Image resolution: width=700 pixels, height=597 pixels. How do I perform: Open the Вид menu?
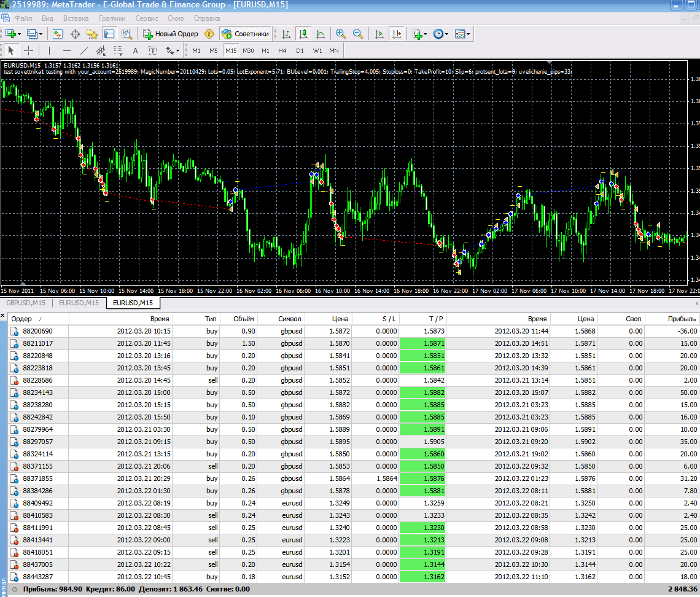(47, 18)
